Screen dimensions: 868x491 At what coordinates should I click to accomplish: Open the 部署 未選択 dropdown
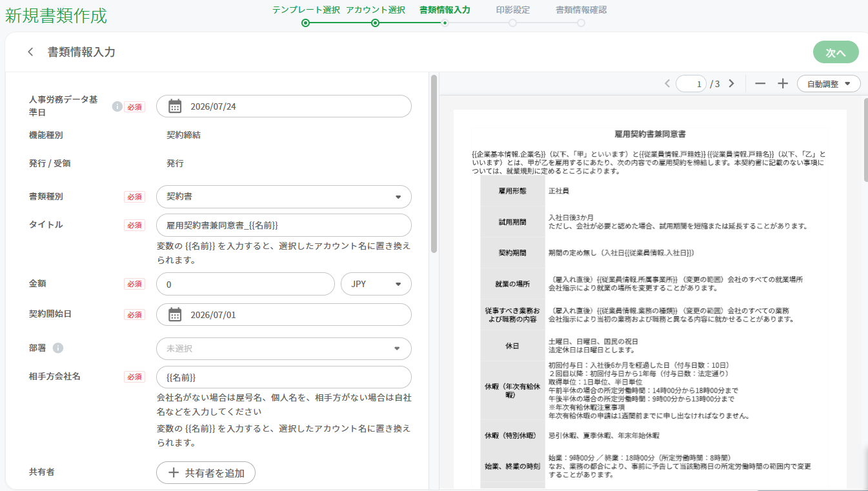click(284, 348)
